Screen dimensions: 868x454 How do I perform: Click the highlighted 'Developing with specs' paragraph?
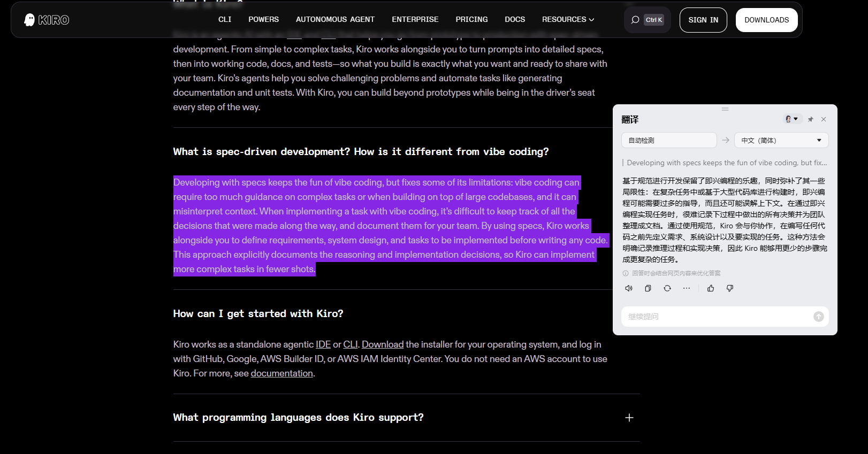[x=391, y=226]
